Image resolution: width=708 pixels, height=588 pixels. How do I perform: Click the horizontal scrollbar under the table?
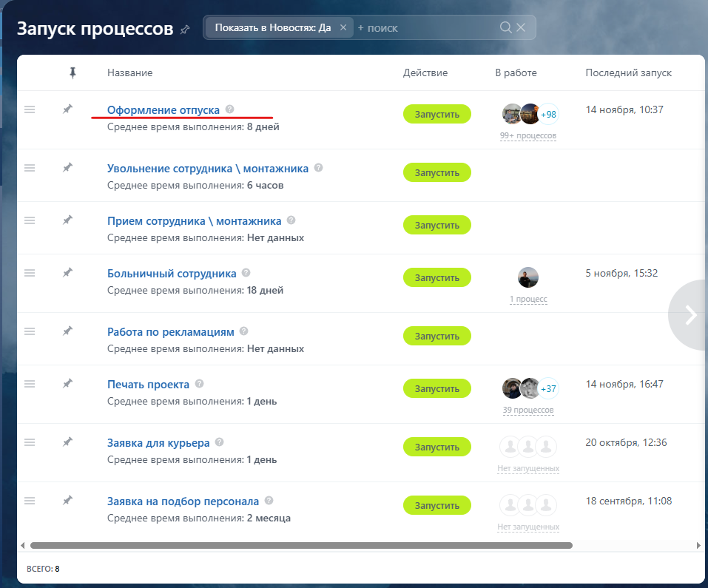(296, 546)
